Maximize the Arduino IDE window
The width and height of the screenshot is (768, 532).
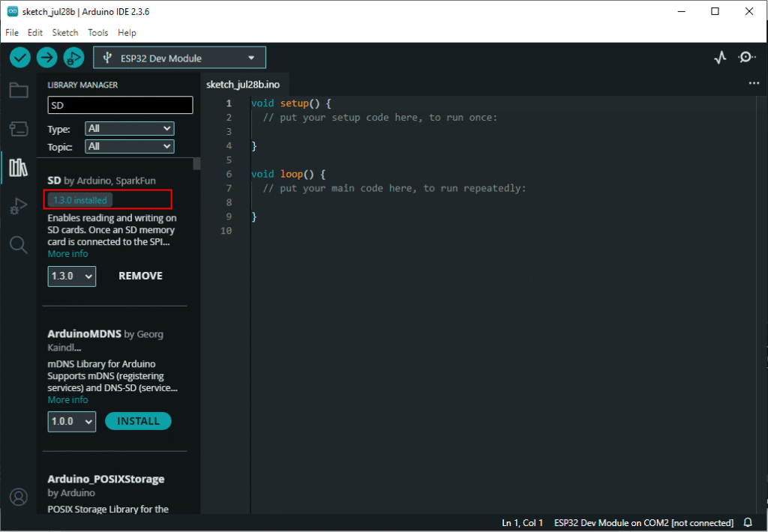click(715, 11)
